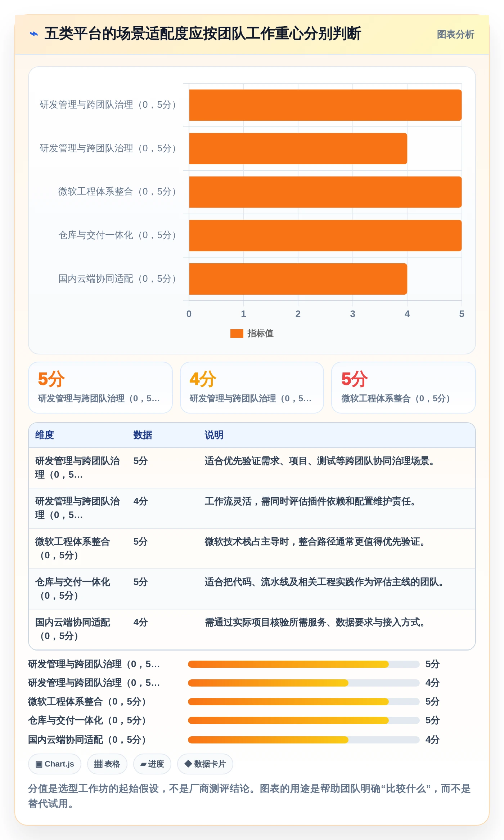Screen dimensions: 504x840
Task: Click the 图表分析 label in the header
Action: (x=455, y=35)
